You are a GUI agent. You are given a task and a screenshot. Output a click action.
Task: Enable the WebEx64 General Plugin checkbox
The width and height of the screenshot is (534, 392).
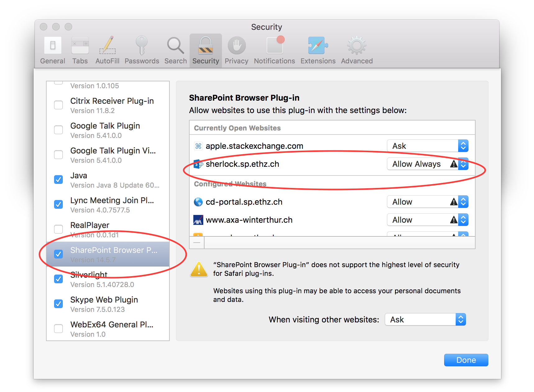tap(58, 329)
